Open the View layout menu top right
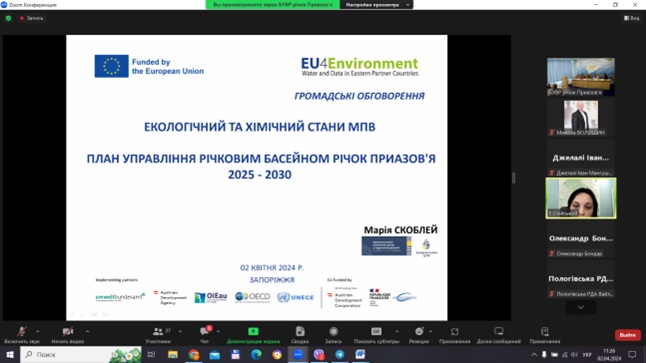Viewport: 646px width, 363px height. (x=632, y=18)
